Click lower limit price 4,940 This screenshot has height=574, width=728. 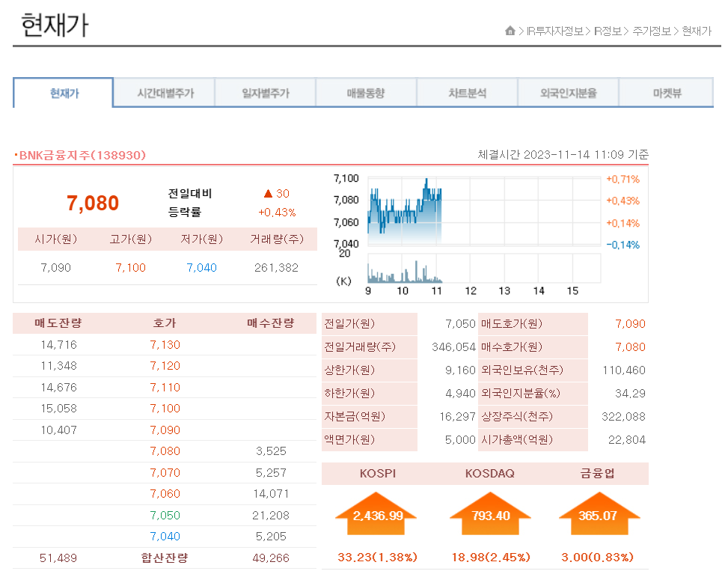tap(460, 394)
